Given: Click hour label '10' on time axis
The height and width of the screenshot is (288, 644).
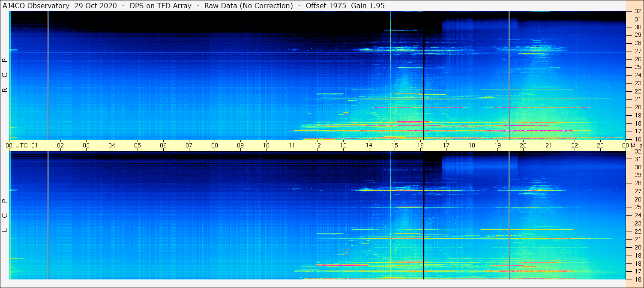Looking at the screenshot, I should point(266,145).
